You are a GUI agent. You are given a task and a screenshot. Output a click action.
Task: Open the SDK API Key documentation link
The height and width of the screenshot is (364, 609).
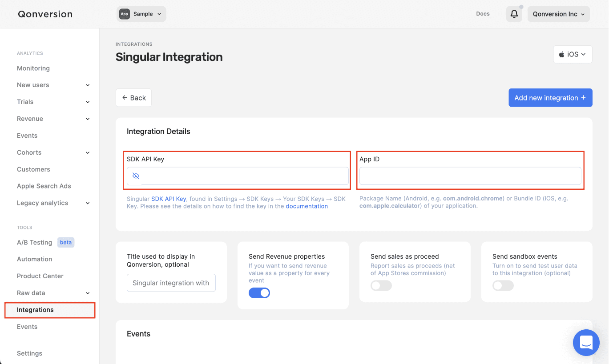[307, 206]
